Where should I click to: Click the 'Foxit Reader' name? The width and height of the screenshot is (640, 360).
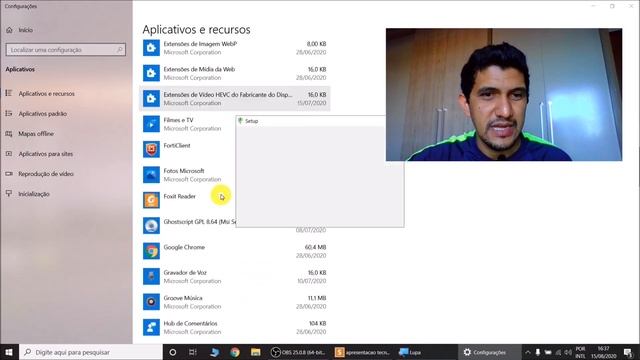click(180, 196)
